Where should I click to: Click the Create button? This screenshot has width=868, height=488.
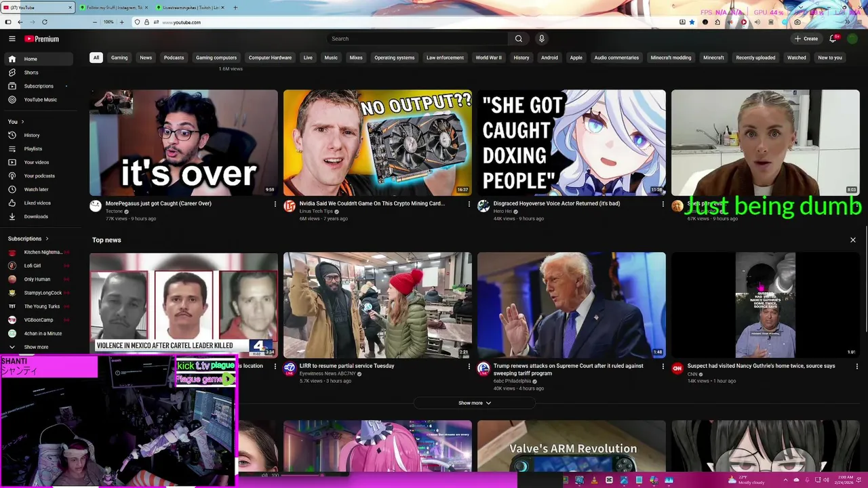tap(807, 39)
